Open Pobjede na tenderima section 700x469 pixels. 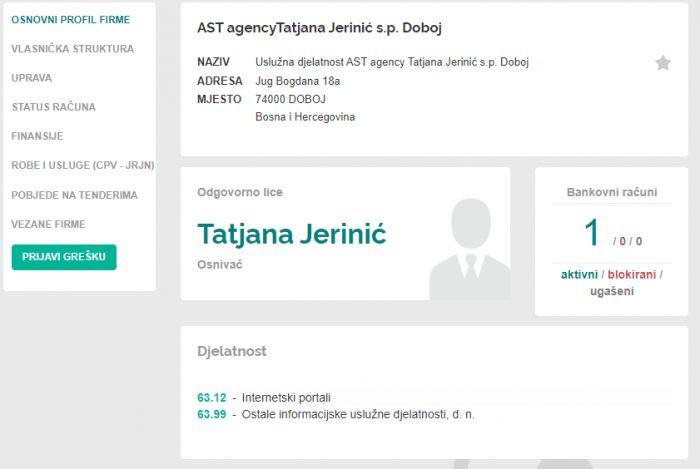[x=74, y=195]
